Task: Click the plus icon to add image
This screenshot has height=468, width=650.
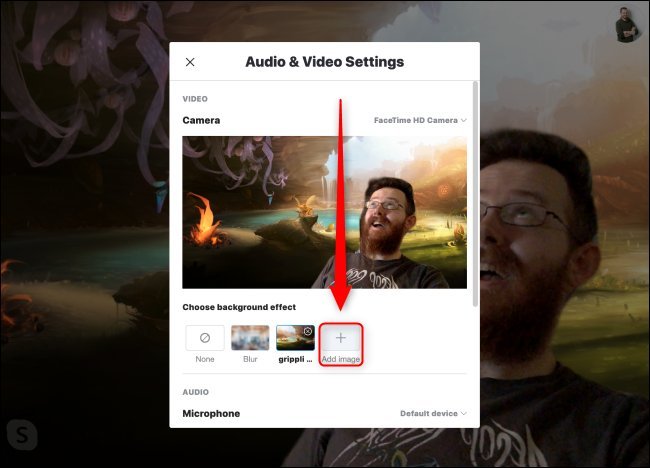Action: pos(341,338)
